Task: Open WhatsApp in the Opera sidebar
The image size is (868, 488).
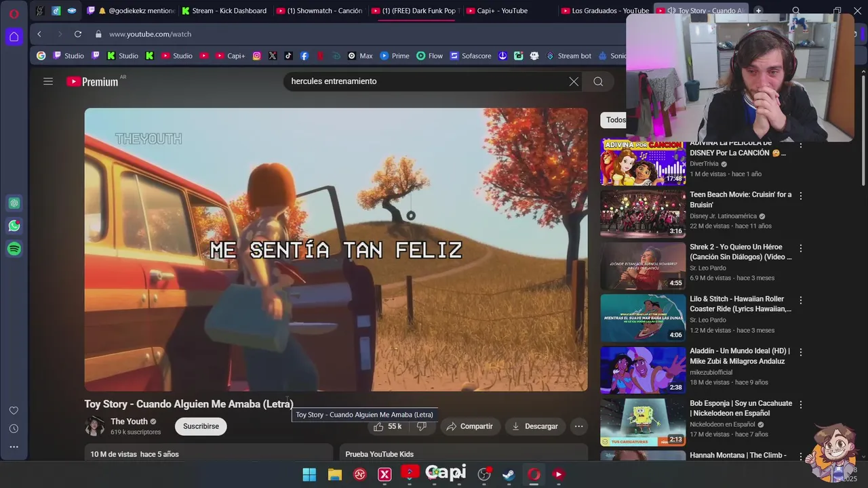Action: tap(14, 226)
